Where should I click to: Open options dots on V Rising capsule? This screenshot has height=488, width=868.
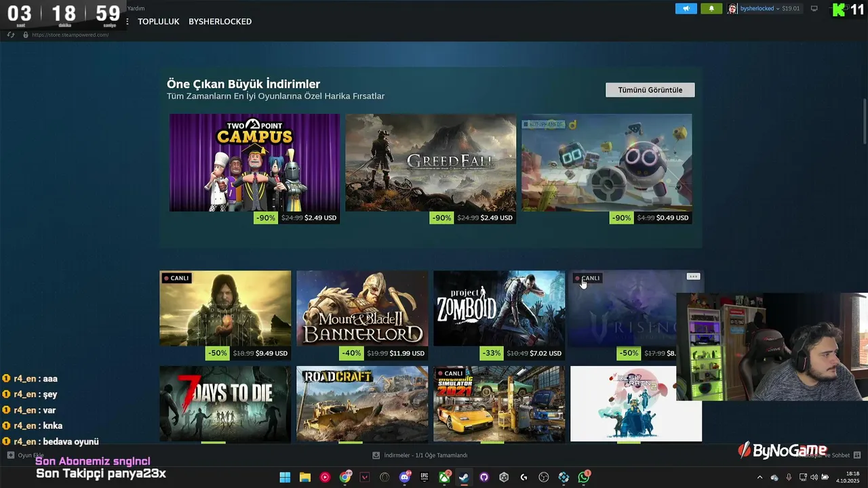click(693, 277)
